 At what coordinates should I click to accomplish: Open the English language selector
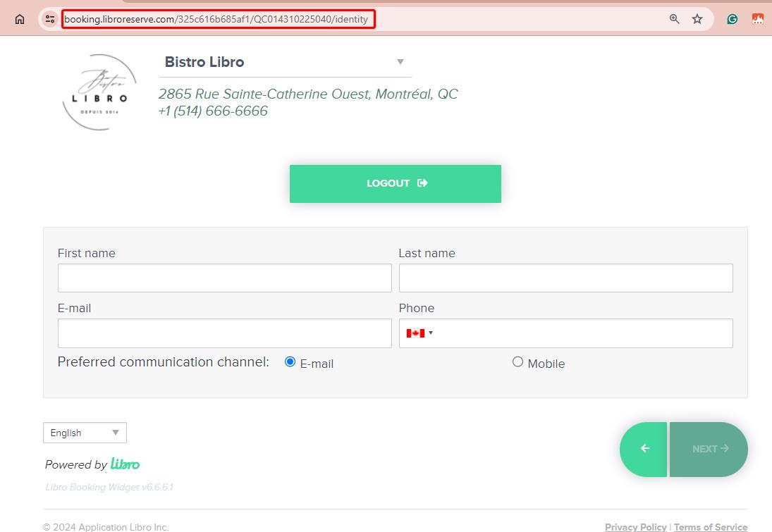[84, 432]
